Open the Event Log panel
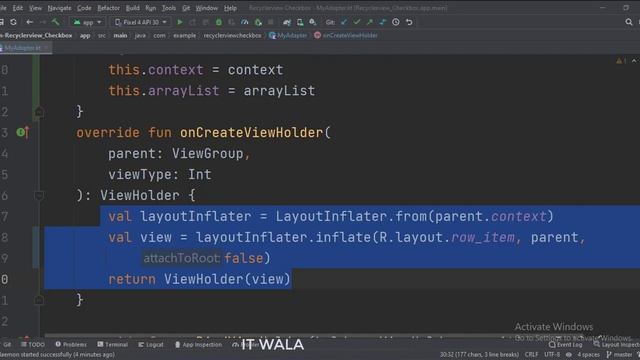The image size is (640, 360). tap(565, 345)
